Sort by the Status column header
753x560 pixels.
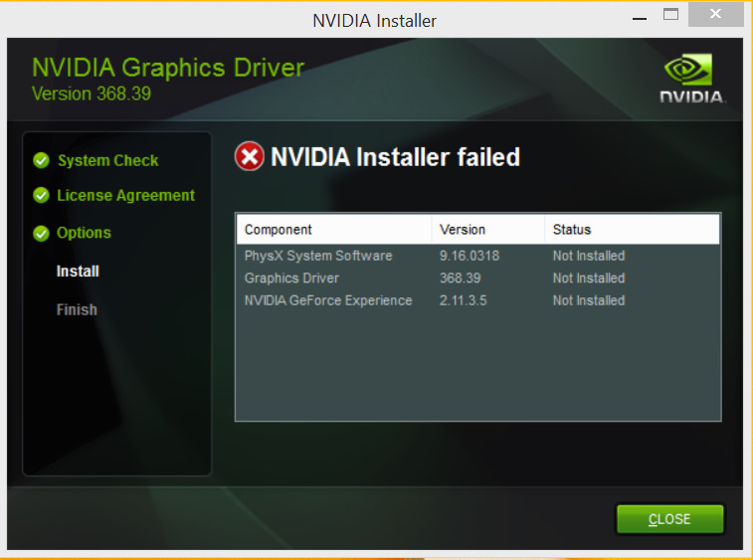click(633, 230)
